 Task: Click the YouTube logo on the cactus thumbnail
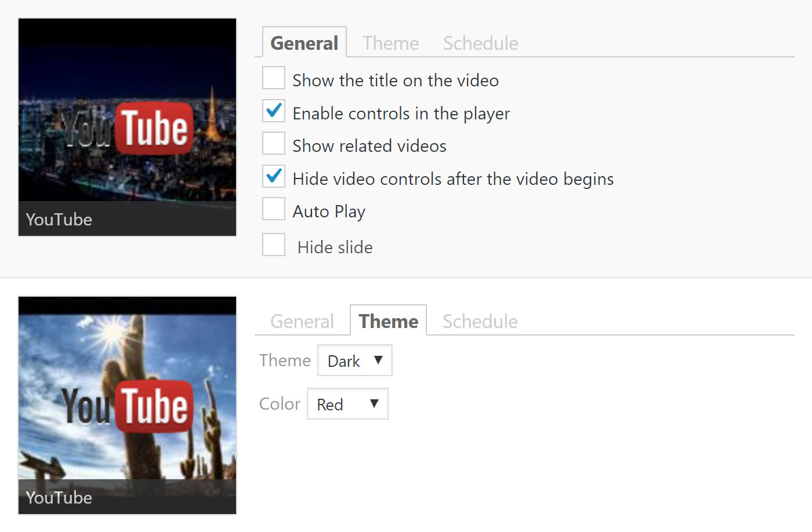(x=127, y=406)
